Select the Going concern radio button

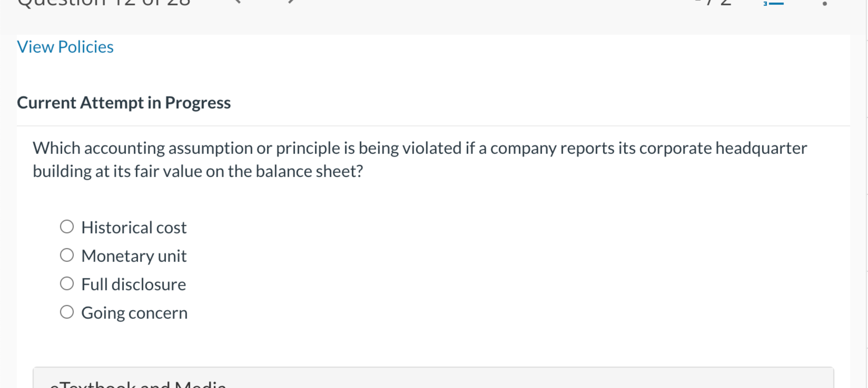pos(68,311)
